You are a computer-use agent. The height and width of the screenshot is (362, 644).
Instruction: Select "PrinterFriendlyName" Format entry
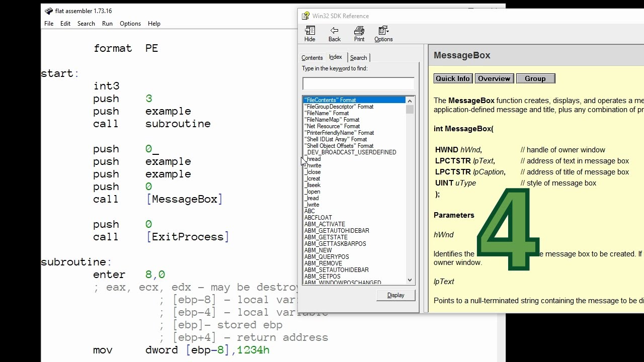pyautogui.click(x=339, y=133)
